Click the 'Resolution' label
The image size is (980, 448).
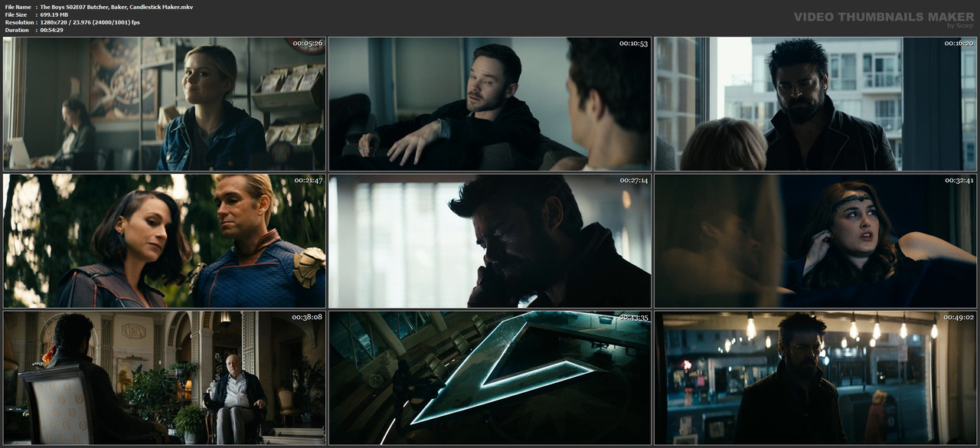click(x=18, y=22)
